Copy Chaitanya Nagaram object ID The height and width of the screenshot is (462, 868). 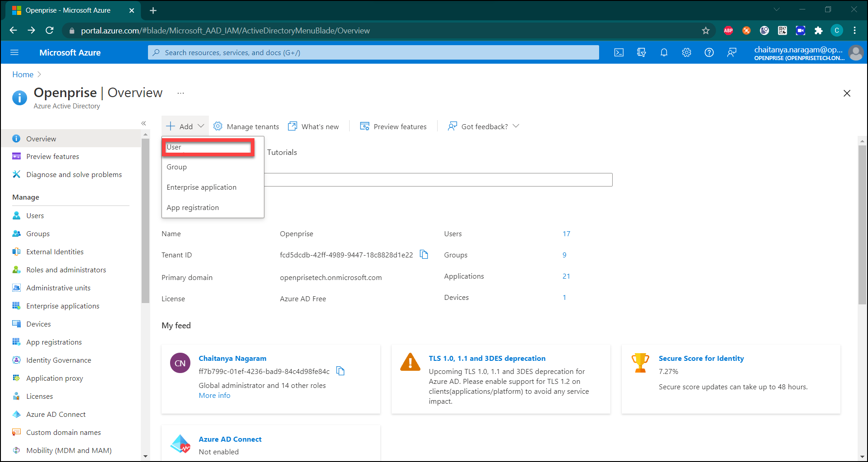click(x=341, y=371)
